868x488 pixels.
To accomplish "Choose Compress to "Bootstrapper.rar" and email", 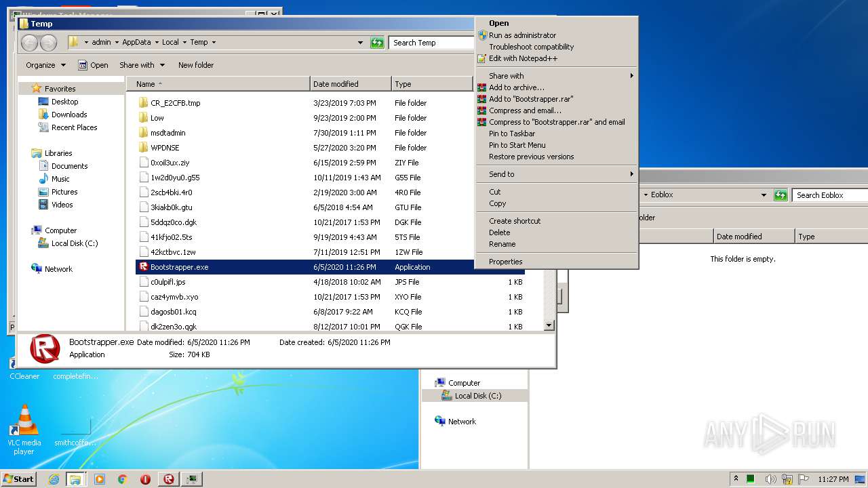I will pyautogui.click(x=557, y=122).
